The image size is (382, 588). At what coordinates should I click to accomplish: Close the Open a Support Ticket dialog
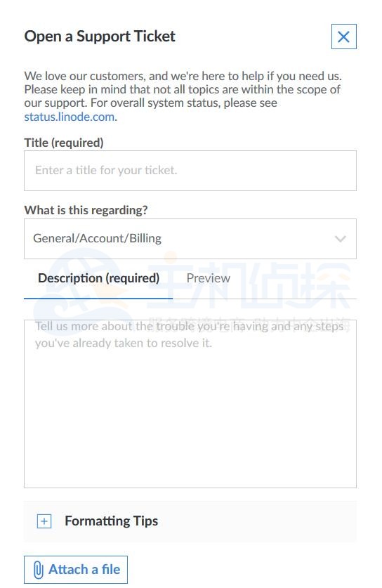pos(343,37)
